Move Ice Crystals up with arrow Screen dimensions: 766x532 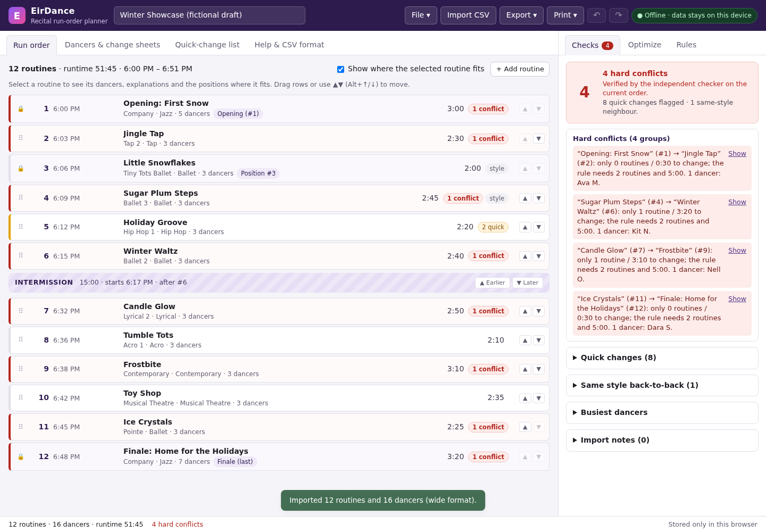click(x=525, y=427)
